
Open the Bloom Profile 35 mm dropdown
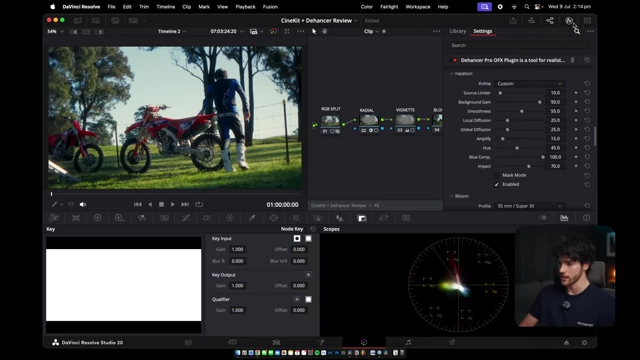click(529, 206)
